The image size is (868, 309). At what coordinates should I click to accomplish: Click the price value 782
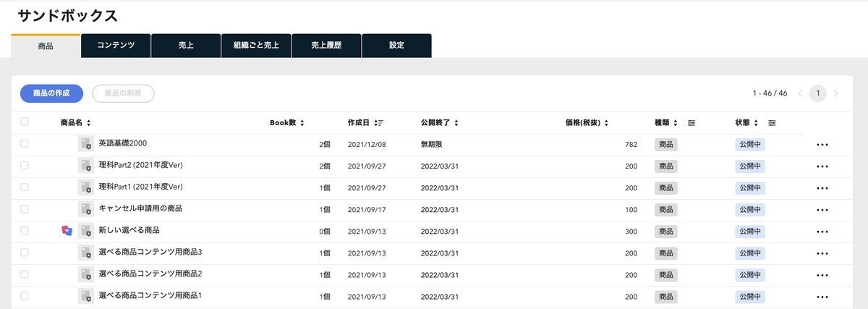[631, 145]
